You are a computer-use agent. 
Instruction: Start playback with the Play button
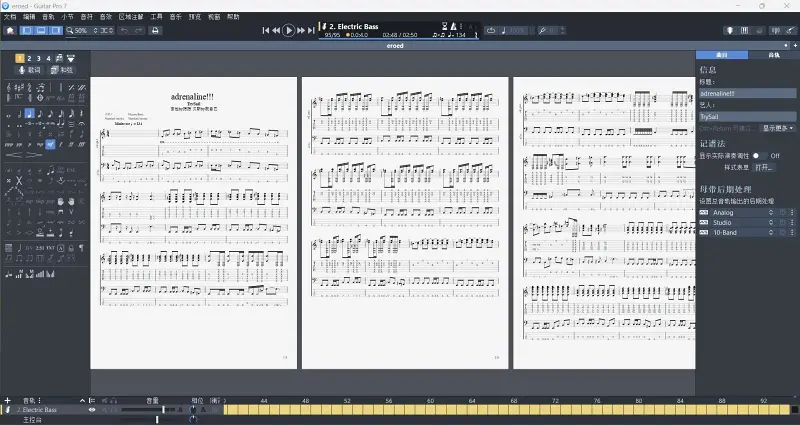288,31
